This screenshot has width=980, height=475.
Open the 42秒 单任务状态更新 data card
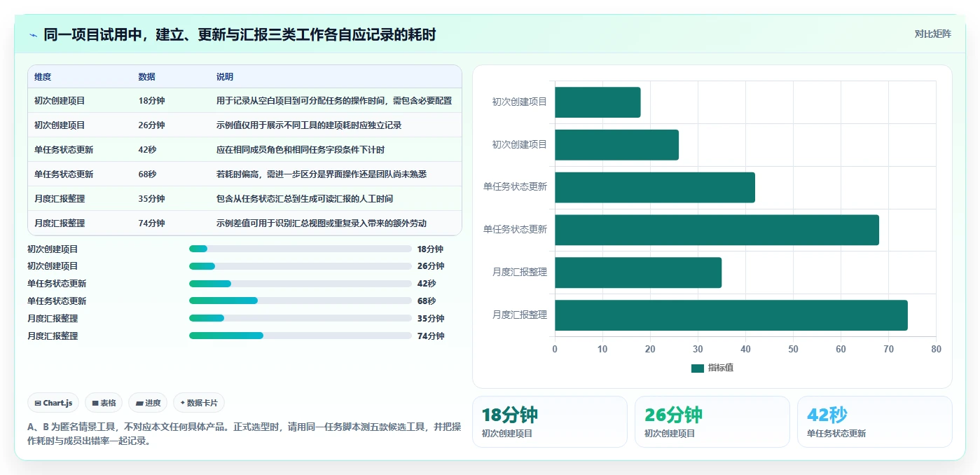[875, 422]
